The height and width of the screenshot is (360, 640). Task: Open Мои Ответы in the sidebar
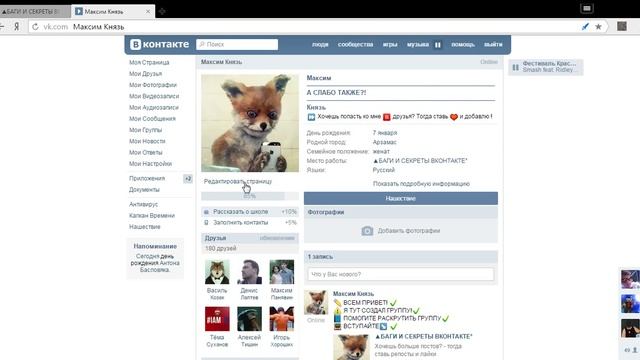[x=146, y=152]
